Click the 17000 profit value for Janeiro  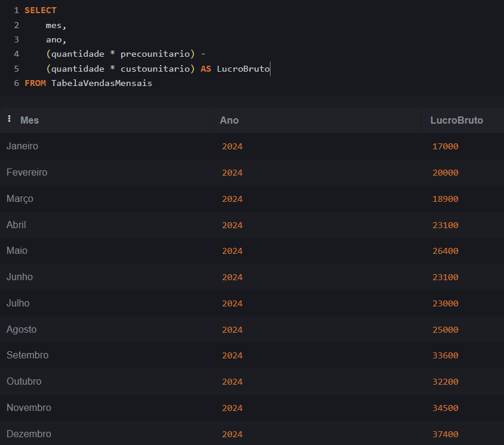pos(445,146)
